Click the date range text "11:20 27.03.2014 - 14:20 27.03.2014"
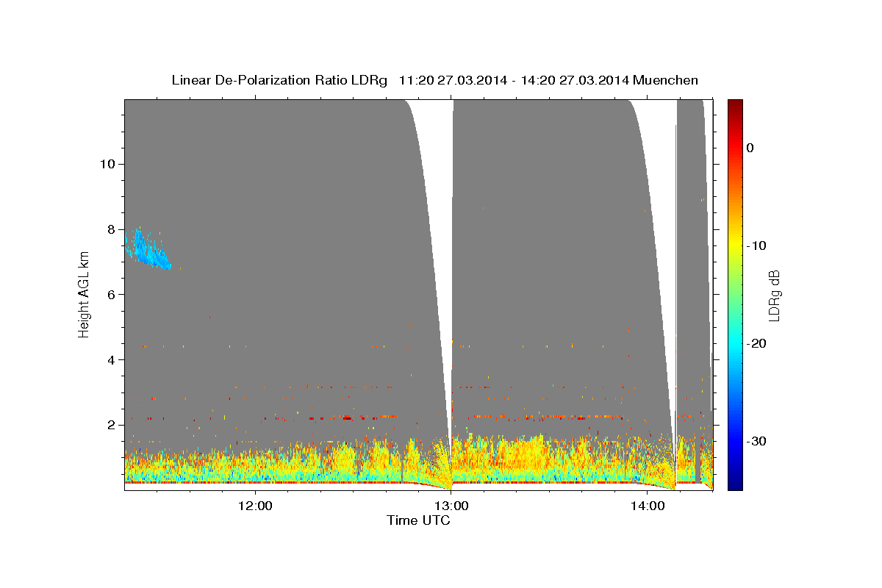Screen dimensions: 882x588 click(512, 80)
